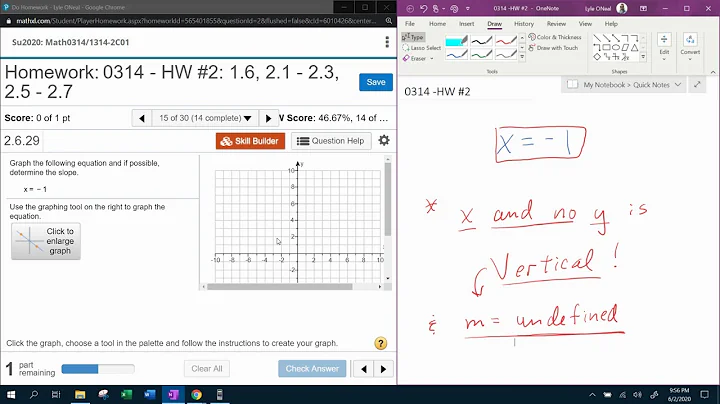Switch to the Home tab in OneNote
The image size is (720, 404).
[437, 24]
